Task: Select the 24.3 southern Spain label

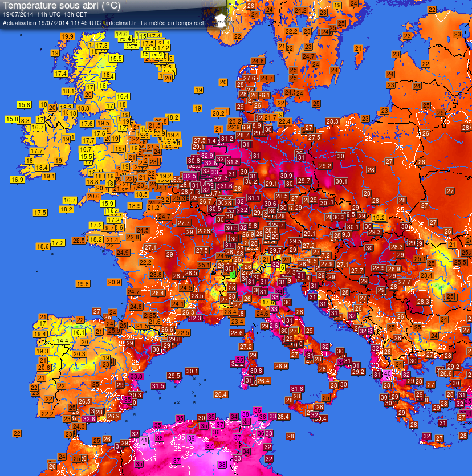Action: click(x=79, y=426)
